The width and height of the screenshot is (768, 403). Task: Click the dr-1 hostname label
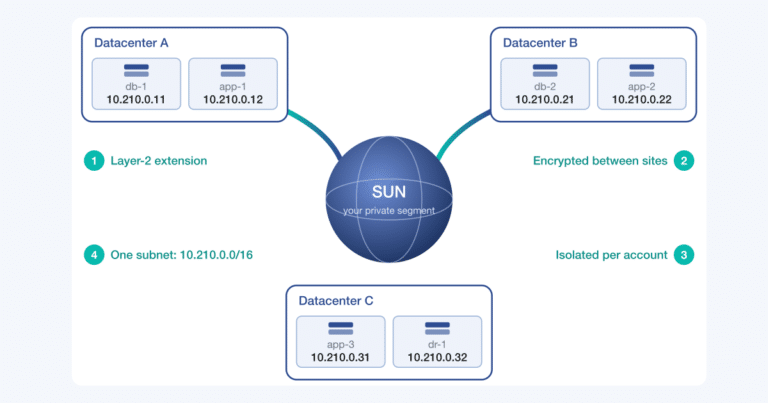[x=437, y=344]
